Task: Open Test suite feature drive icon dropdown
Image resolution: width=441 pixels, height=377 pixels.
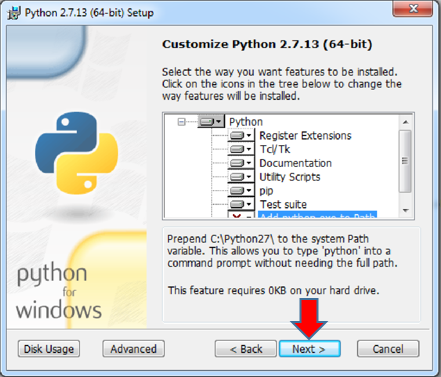Action: [241, 204]
